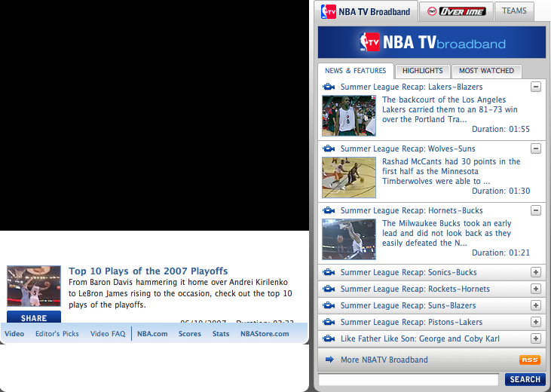Click camera icon beside Wolves-Suns recap
This screenshot has width=551, height=392.
[x=329, y=149]
